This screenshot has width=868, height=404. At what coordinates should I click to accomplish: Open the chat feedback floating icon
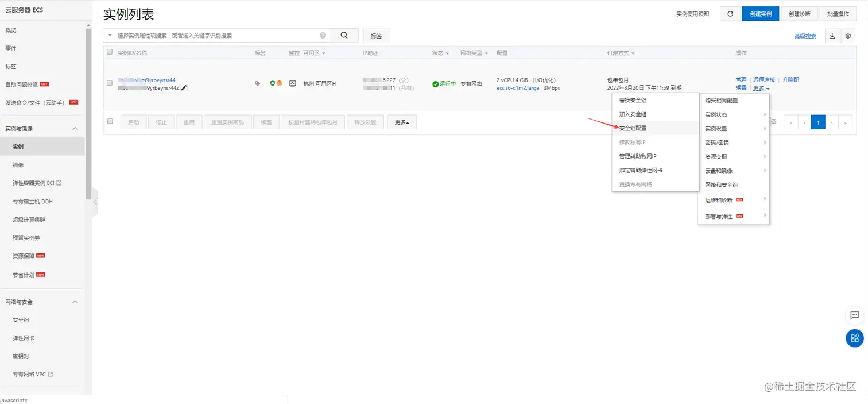[x=855, y=315]
